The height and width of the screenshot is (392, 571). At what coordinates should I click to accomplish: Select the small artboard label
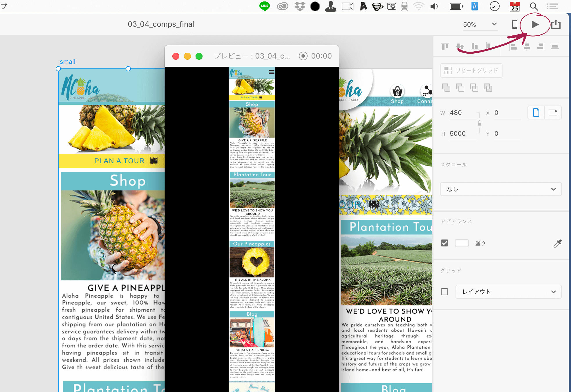[x=68, y=62]
